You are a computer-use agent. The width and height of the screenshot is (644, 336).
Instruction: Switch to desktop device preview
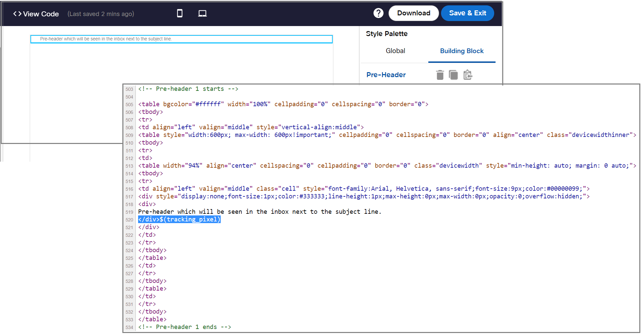tap(202, 13)
